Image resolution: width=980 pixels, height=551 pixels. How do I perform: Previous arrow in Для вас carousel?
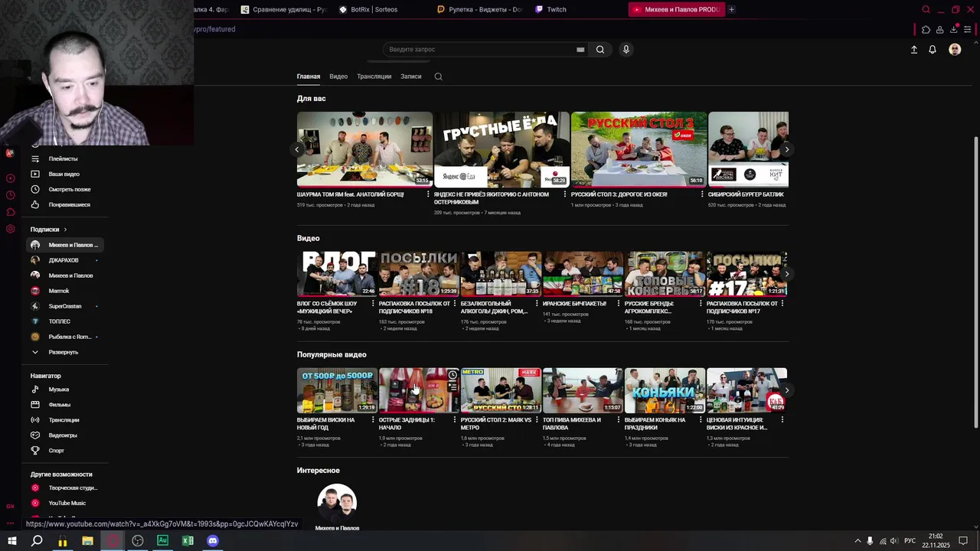298,149
